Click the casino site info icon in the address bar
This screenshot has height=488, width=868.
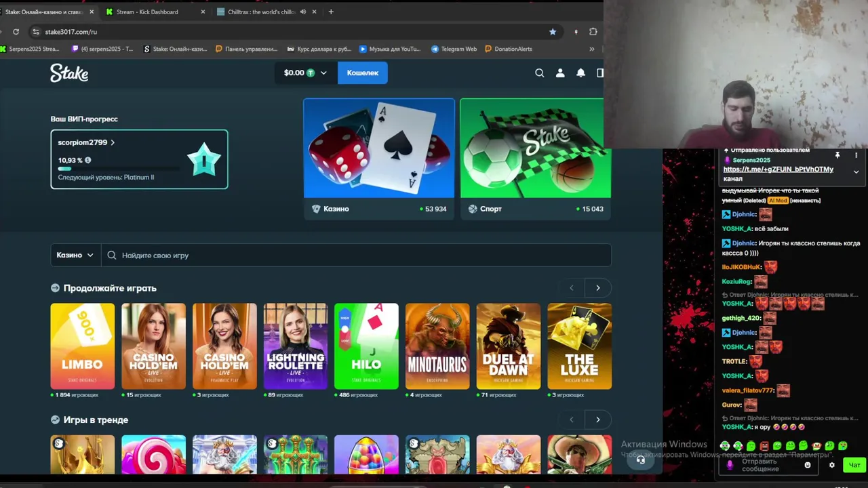pyautogui.click(x=36, y=32)
